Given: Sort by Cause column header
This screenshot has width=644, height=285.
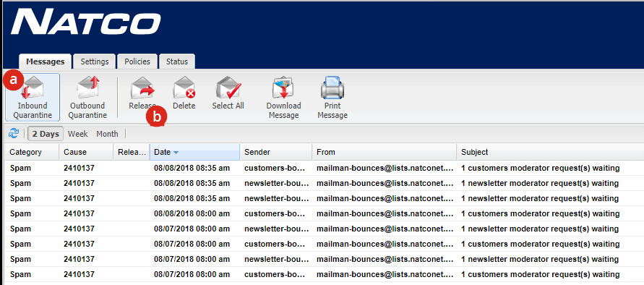Looking at the screenshot, I should tap(86, 152).
